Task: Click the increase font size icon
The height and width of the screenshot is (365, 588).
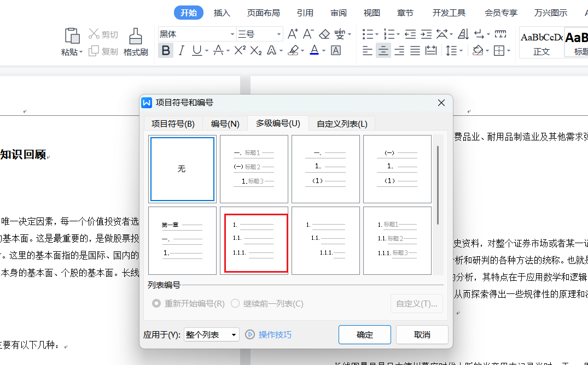Action: click(293, 34)
